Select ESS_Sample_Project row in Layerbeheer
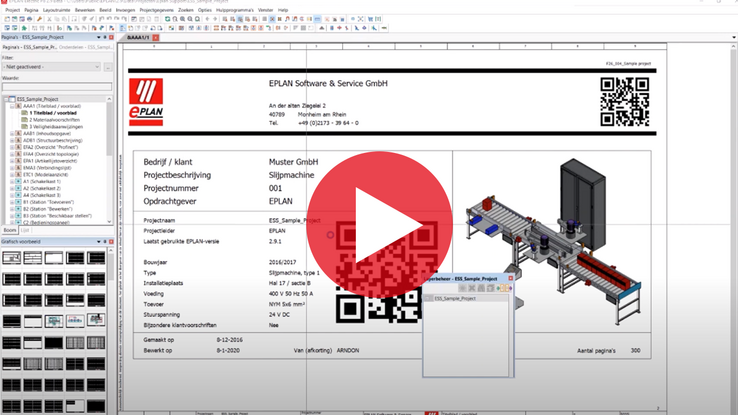The image size is (738, 415). click(x=466, y=298)
